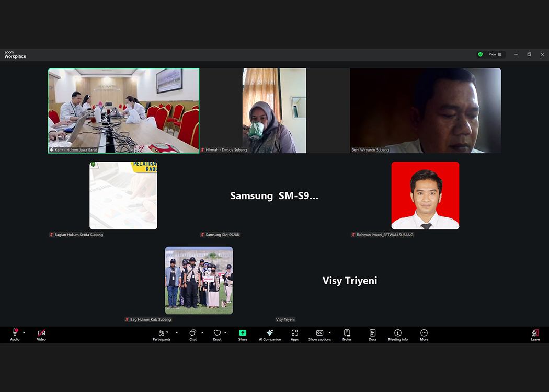549x392 pixels.
Task: Open the AI Companion
Action: pos(270,335)
